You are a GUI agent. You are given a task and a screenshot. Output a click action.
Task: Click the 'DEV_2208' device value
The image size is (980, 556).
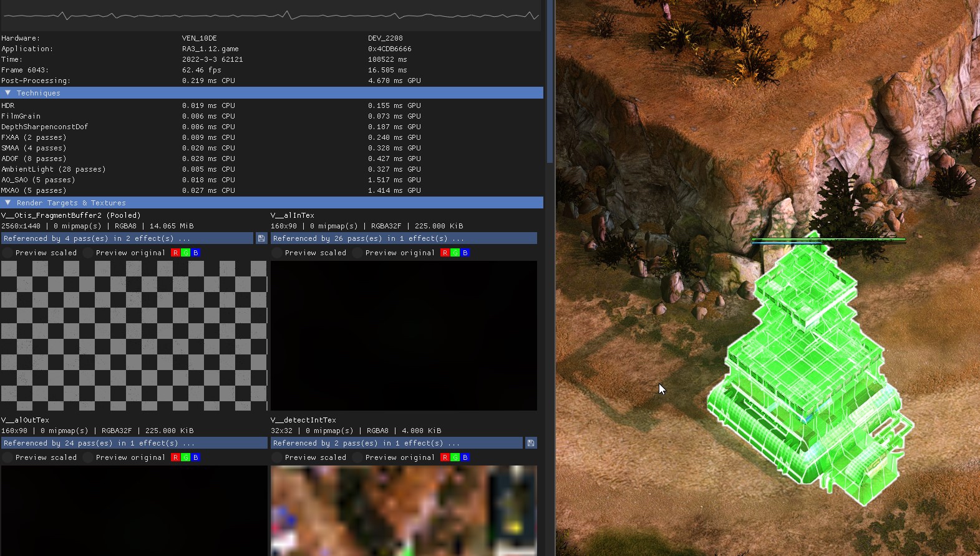tap(386, 38)
